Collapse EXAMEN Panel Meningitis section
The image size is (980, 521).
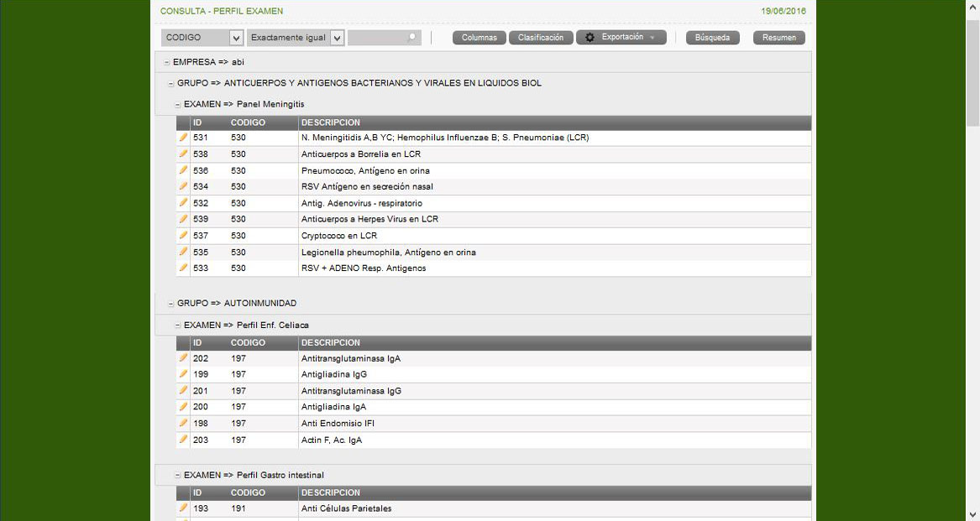(x=177, y=105)
